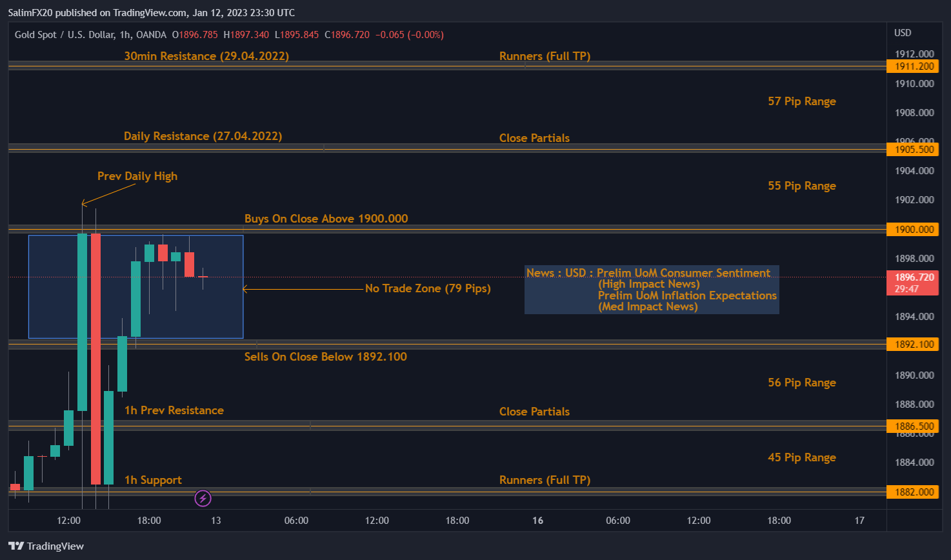The width and height of the screenshot is (951, 560).
Task: Click the orange 1900.000 price level label
Action: [912, 229]
